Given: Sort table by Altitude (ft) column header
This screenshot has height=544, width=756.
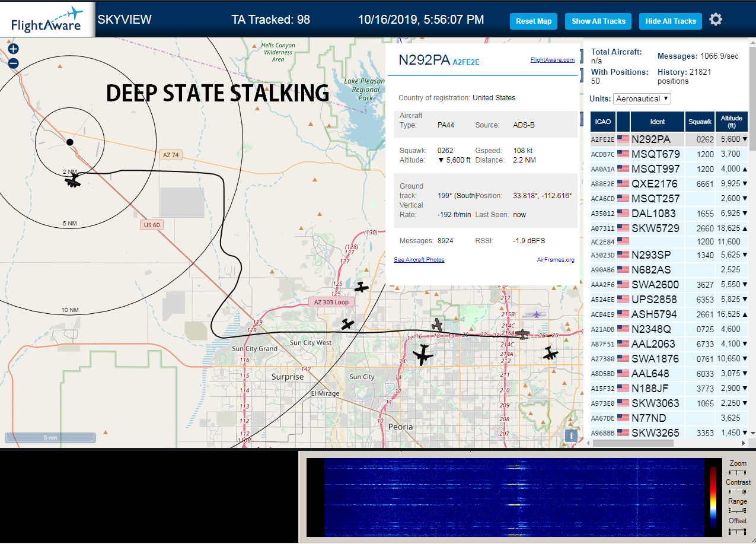Looking at the screenshot, I should point(732,122).
